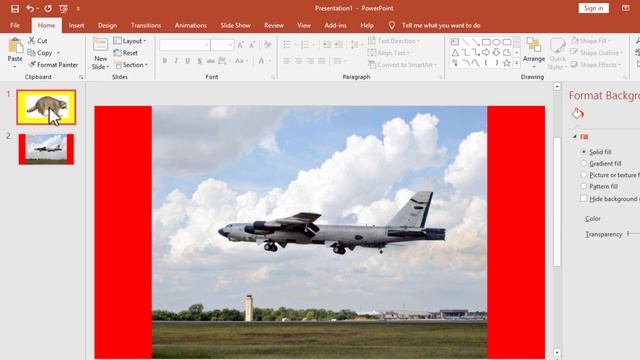Switch to the Review tab
640x360 pixels.
pos(274,25)
